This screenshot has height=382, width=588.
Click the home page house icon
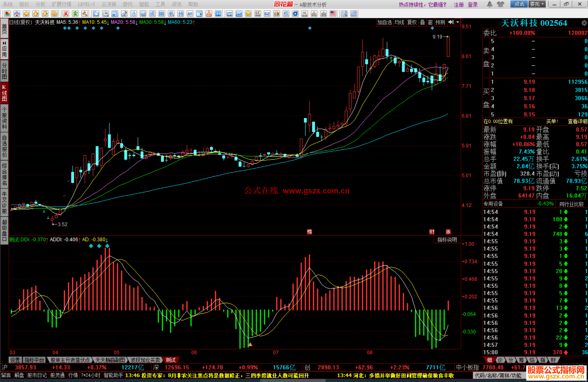[x=17, y=14]
